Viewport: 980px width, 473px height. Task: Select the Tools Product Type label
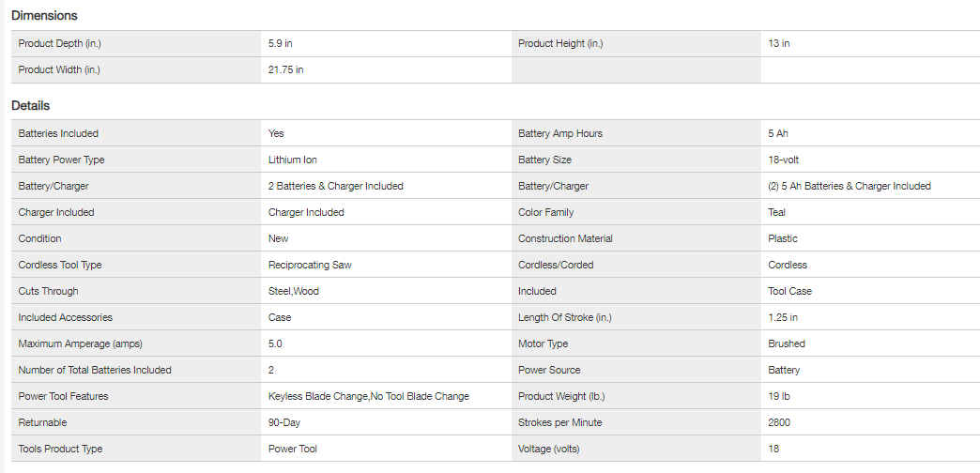pos(60,449)
